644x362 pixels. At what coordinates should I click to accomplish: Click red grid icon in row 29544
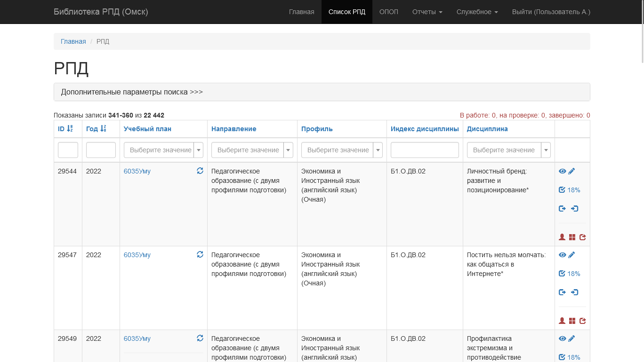572,237
